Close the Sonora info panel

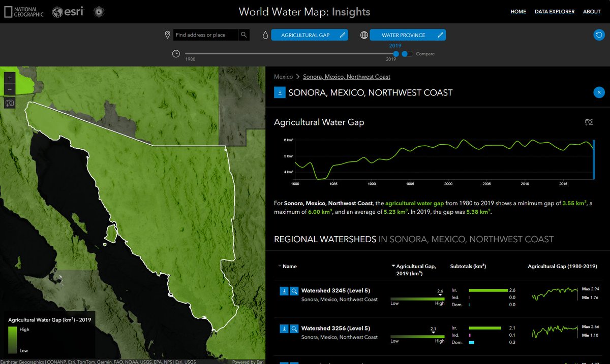tap(599, 92)
